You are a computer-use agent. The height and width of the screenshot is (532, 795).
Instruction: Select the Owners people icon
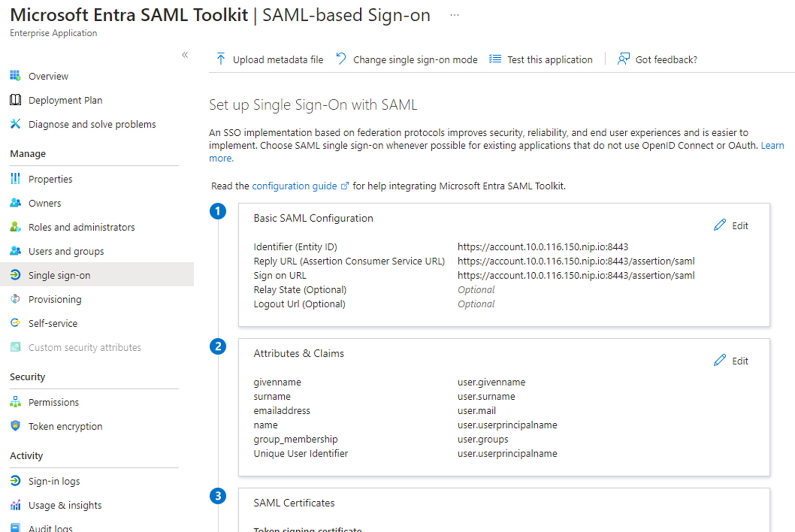coord(15,203)
